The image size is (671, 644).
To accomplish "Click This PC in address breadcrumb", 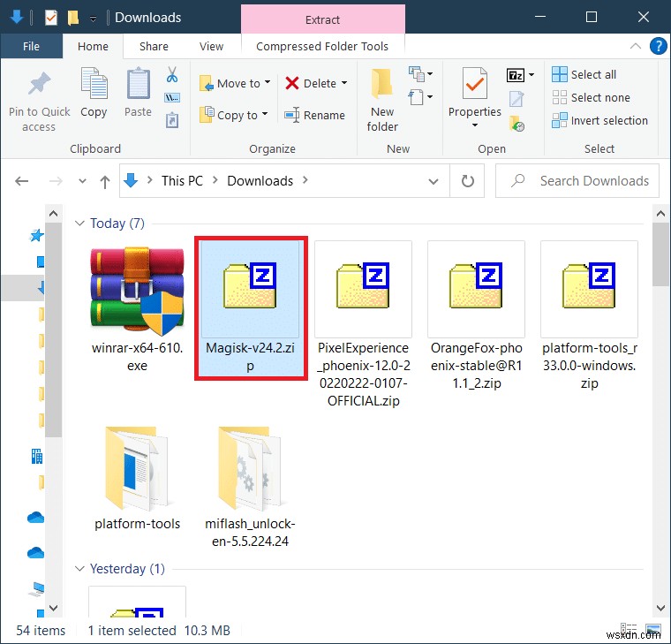I will point(182,181).
